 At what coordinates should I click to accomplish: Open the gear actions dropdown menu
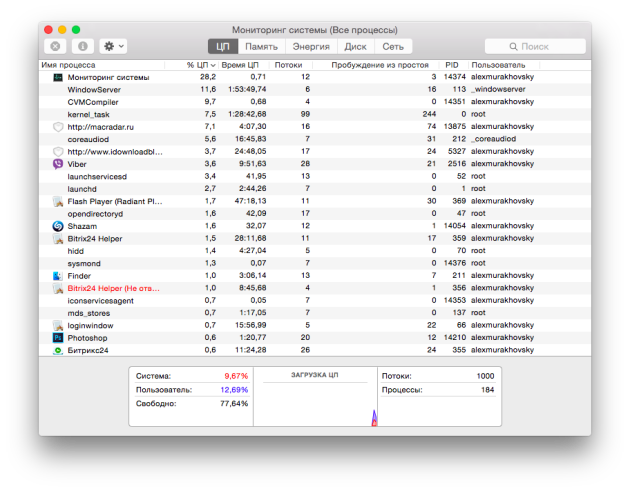pyautogui.click(x=113, y=46)
